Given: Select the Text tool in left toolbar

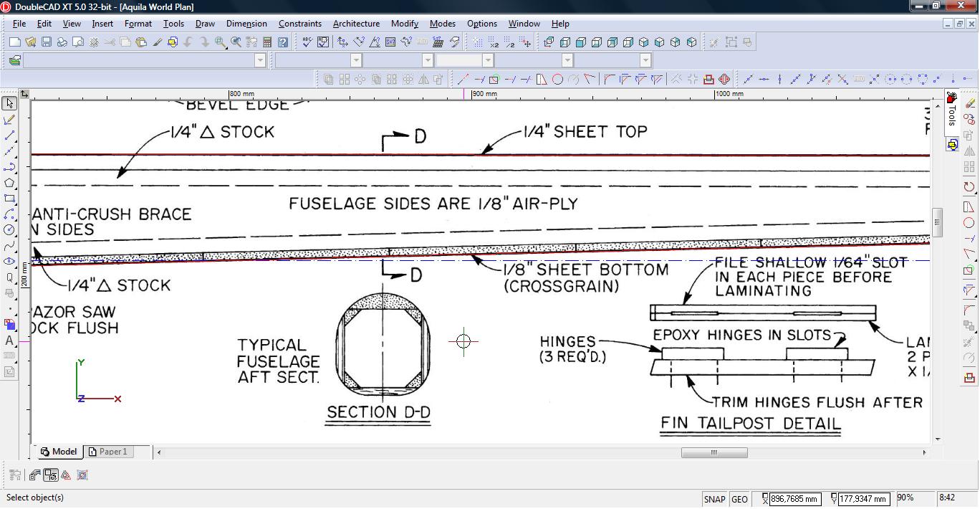Looking at the screenshot, I should pyautogui.click(x=9, y=341).
